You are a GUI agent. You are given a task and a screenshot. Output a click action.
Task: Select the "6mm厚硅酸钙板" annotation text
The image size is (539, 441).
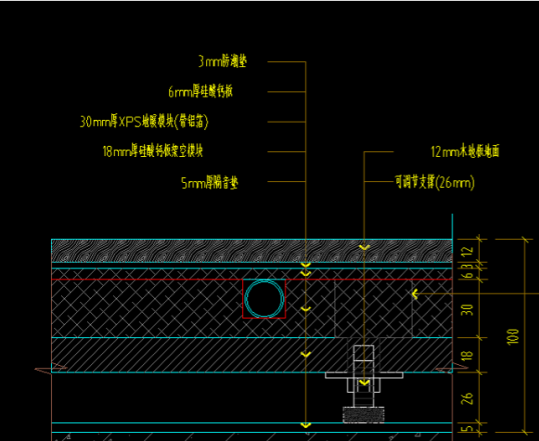coord(201,92)
